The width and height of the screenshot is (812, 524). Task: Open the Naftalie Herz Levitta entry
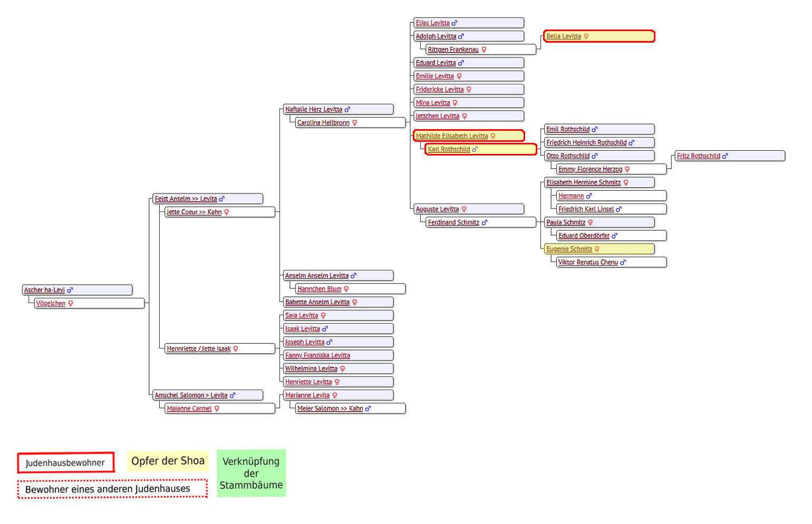(x=313, y=110)
